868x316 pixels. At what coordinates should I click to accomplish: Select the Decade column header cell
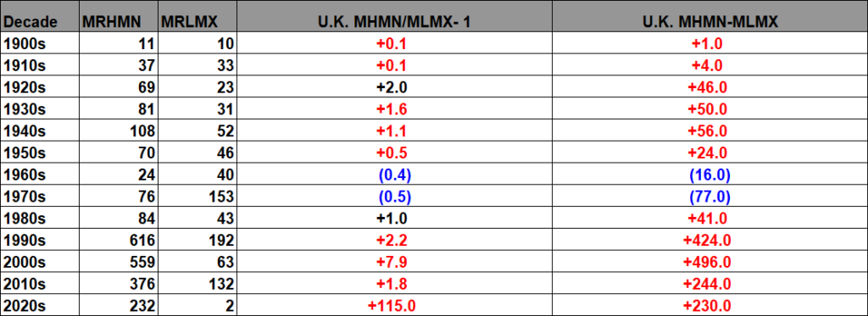coord(40,22)
